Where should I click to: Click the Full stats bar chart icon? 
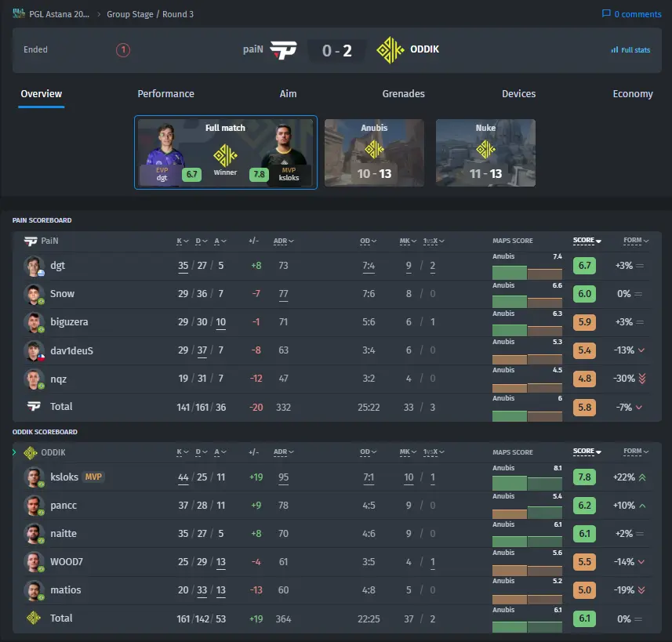[x=615, y=49]
